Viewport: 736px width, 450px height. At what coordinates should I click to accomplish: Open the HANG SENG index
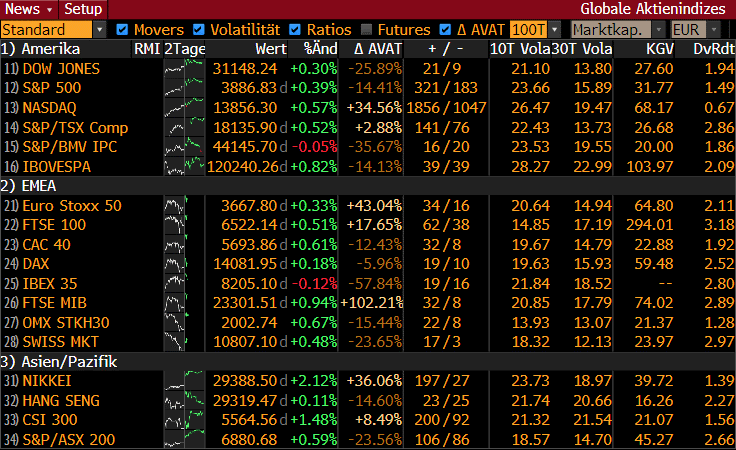[x=61, y=400]
